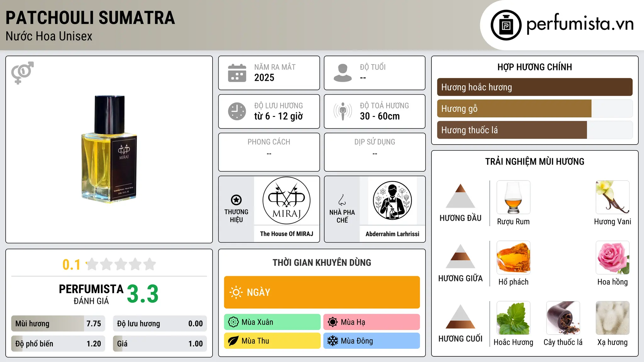This screenshot has height=362, width=644.
Task: Click the PERFUMISTA ĐÁNH GIÁ label
Action: coord(91,294)
